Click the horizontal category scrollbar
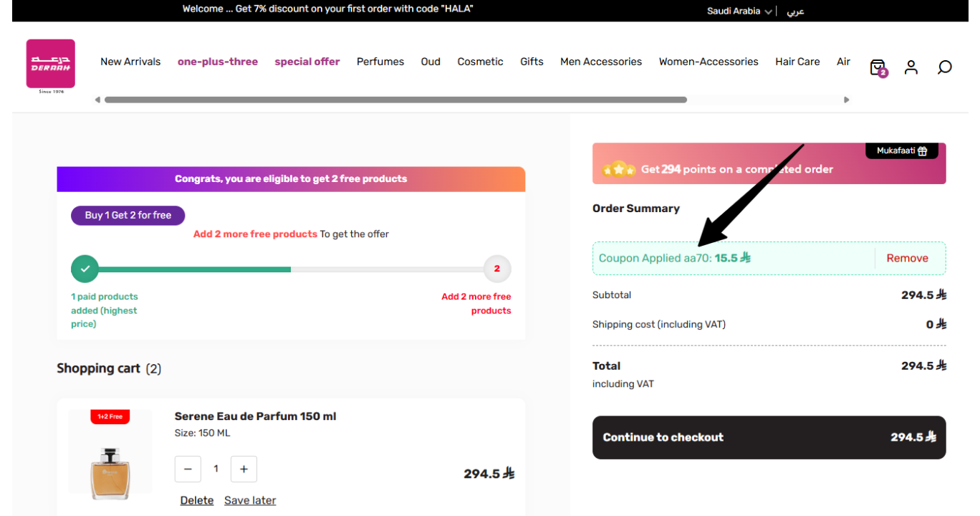Viewport: 980px width, 516px height. [x=395, y=100]
